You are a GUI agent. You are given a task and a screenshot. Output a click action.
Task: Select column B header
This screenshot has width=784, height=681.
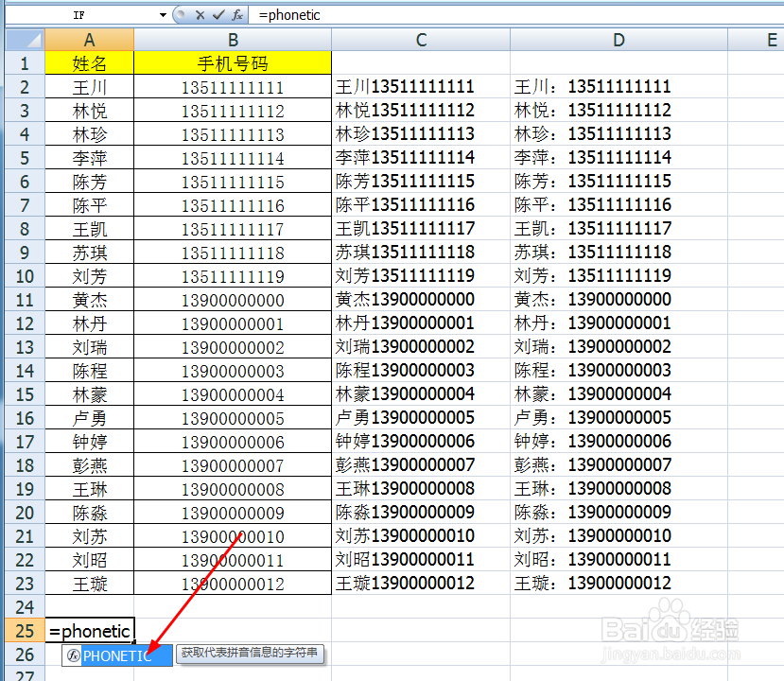pos(233,40)
